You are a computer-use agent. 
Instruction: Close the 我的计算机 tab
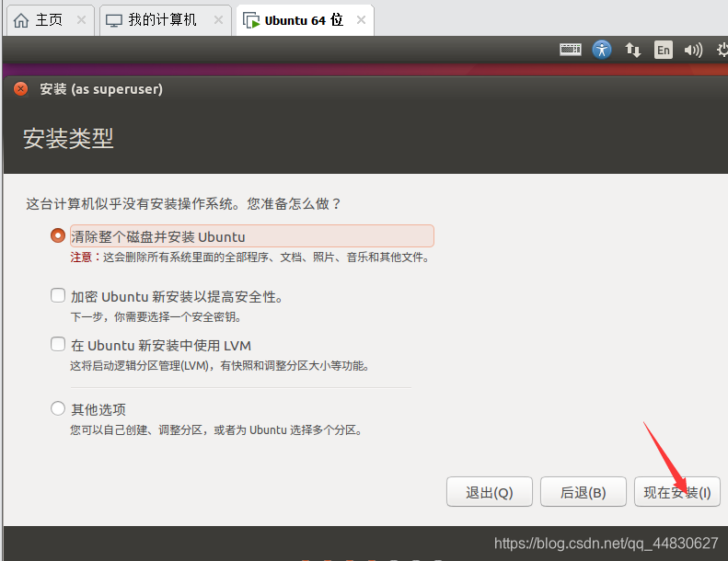tap(218, 20)
